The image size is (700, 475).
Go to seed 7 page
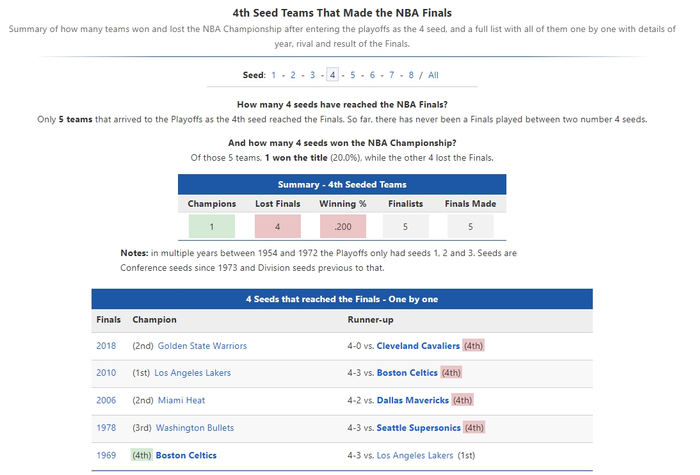point(391,75)
